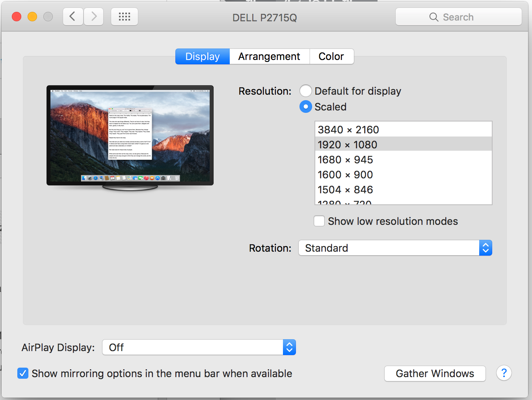Screen dimensions: 532x400
Task: Choose the 1680 × 945 resolution
Action: pyautogui.click(x=404, y=160)
